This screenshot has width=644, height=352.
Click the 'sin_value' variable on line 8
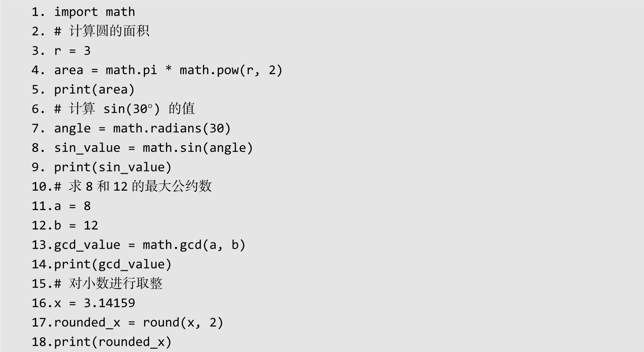(x=87, y=148)
